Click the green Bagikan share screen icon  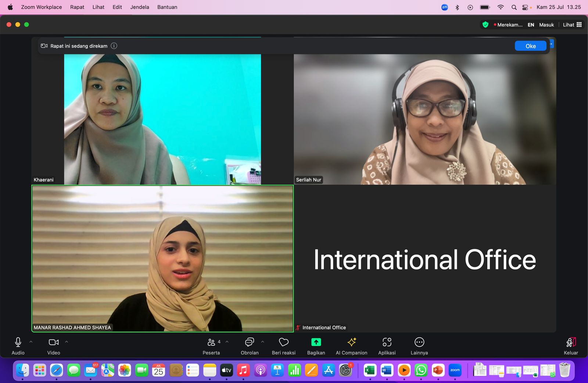pos(316,343)
